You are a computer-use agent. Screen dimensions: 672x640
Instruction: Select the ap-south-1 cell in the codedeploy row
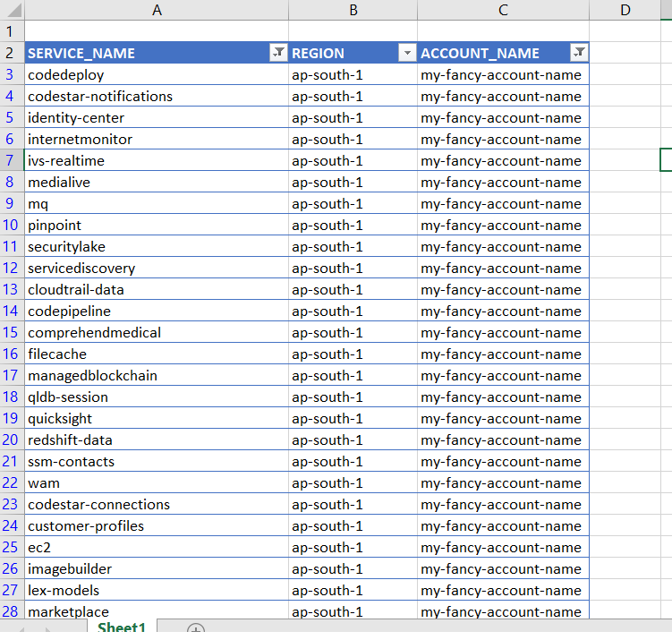coord(353,74)
